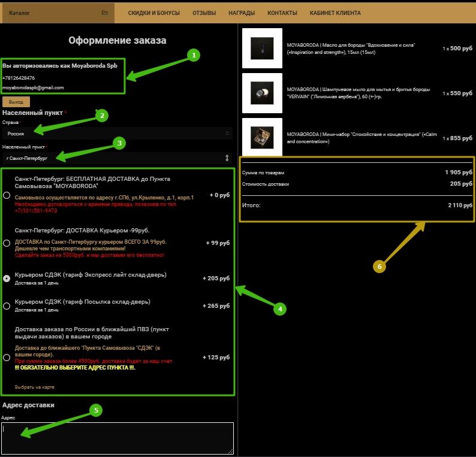
Task: Open the КОНТАКТЫ page
Action: [x=282, y=13]
